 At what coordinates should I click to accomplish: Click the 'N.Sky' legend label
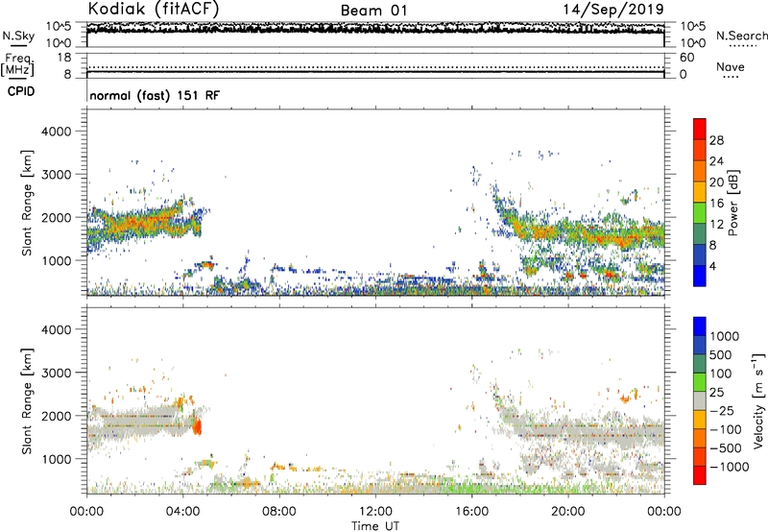coord(18,36)
